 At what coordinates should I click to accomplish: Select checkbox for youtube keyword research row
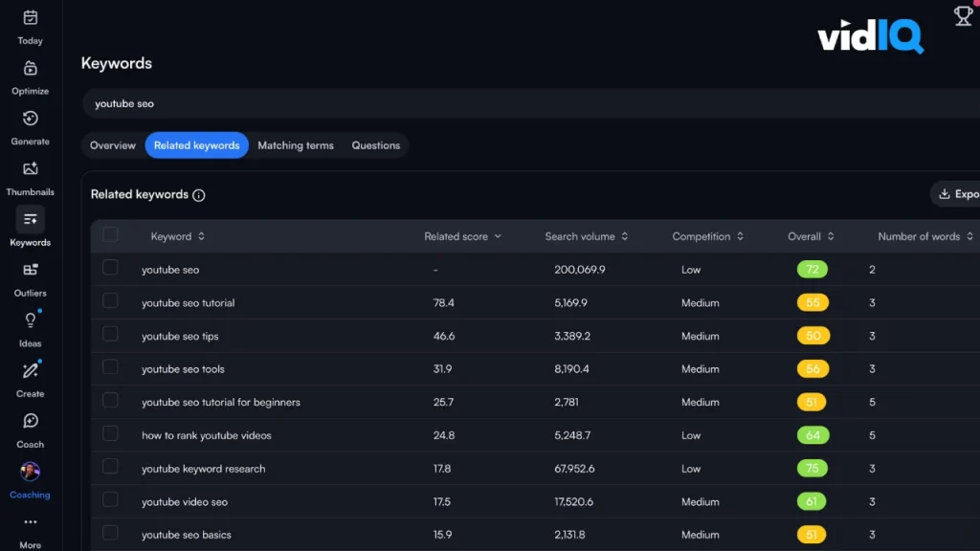click(110, 467)
